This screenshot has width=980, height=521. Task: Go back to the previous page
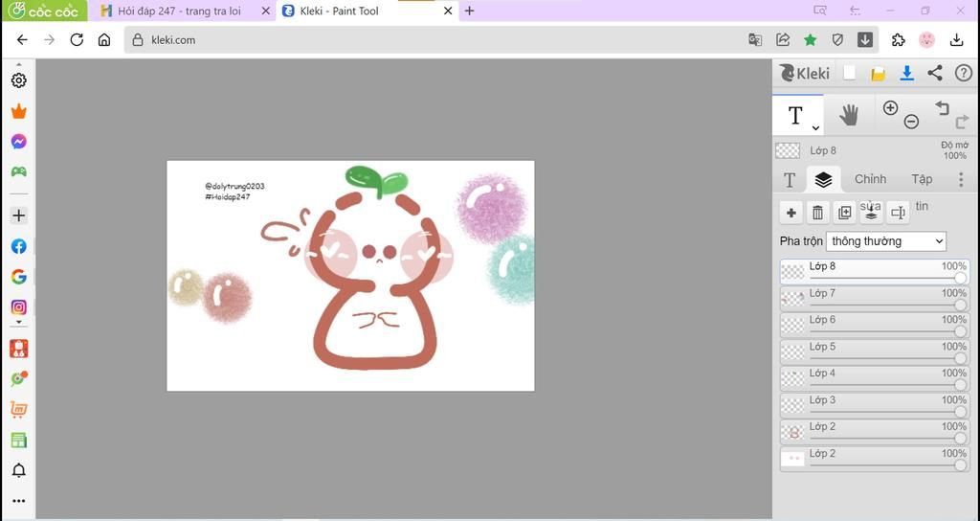pyautogui.click(x=22, y=40)
